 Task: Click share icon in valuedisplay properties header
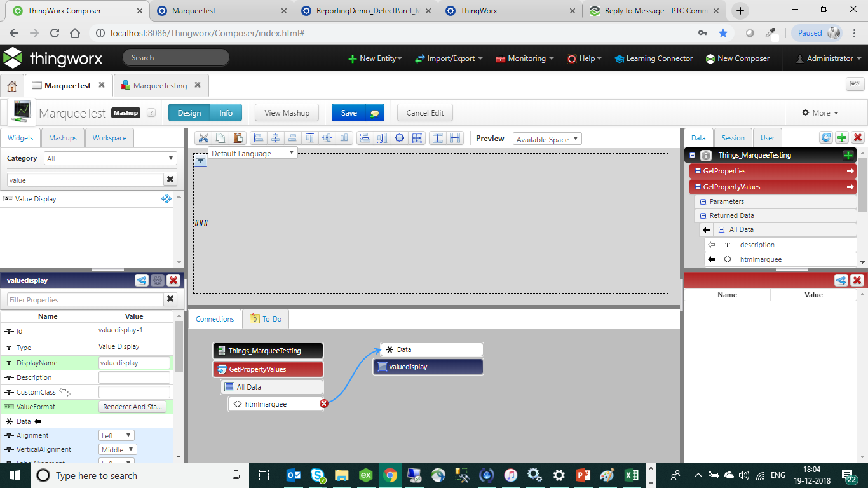141,280
